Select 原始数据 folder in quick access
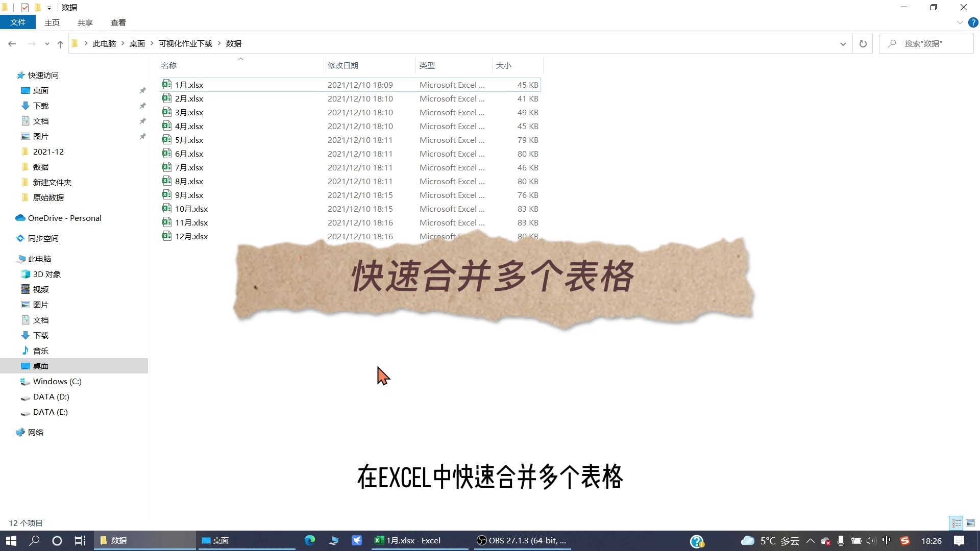 [48, 197]
